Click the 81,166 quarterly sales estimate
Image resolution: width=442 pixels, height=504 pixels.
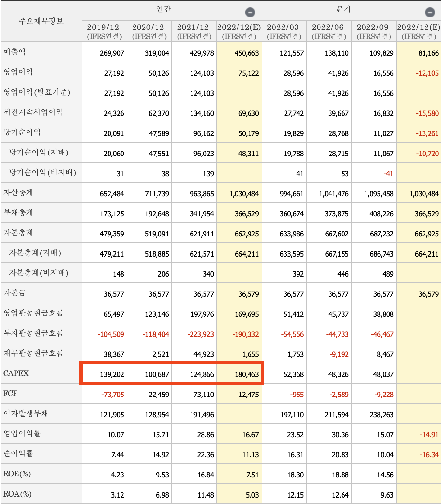click(428, 53)
